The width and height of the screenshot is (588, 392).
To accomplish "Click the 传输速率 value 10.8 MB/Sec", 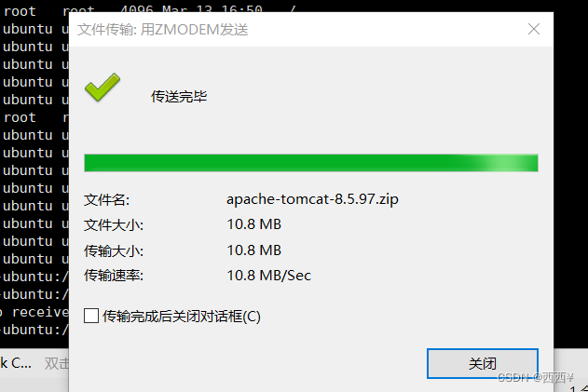I will tap(269, 276).
